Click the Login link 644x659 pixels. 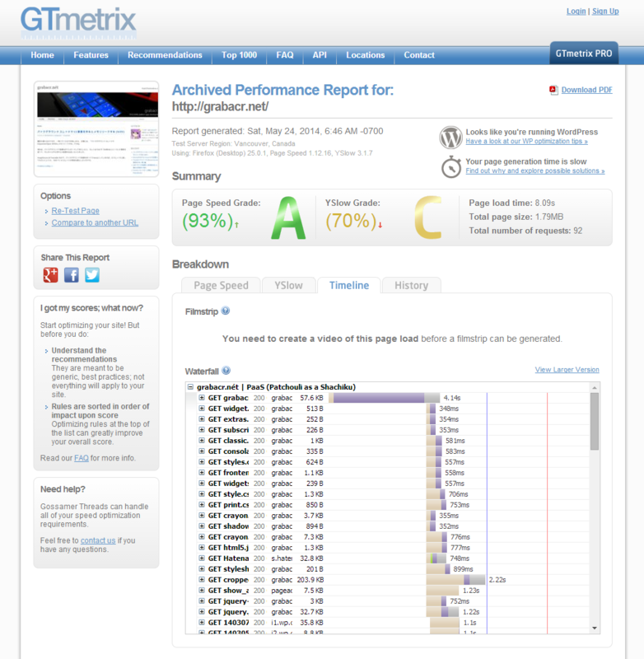click(x=576, y=12)
